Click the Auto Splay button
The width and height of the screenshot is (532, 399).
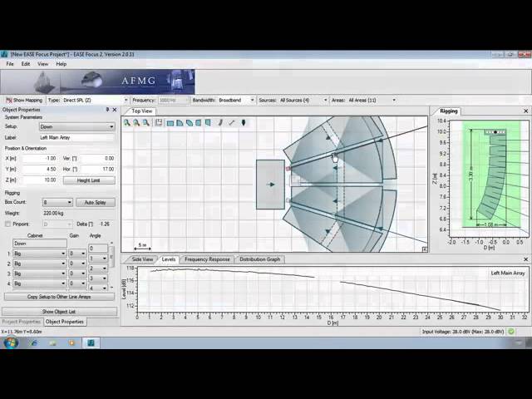click(96, 203)
